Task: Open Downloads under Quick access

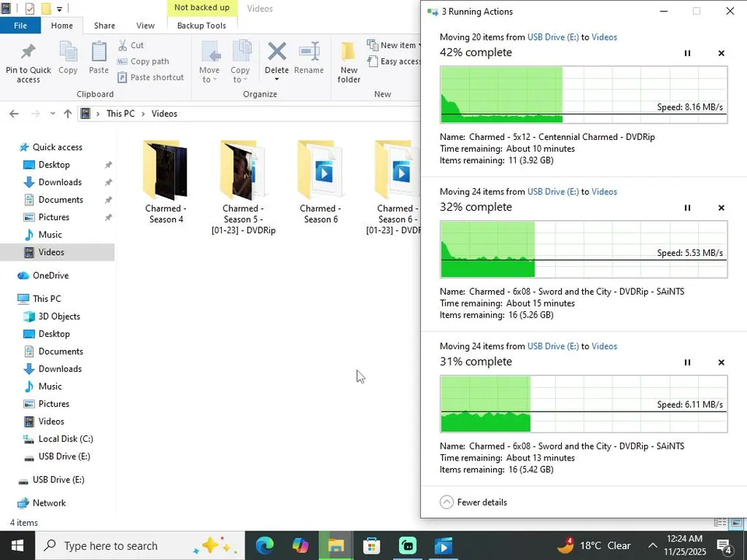Action: (x=60, y=182)
